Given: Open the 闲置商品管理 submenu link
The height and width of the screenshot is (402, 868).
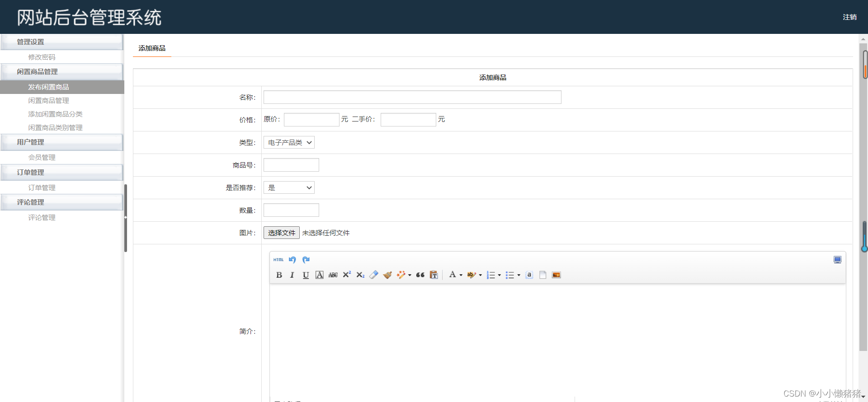Looking at the screenshot, I should 48,100.
